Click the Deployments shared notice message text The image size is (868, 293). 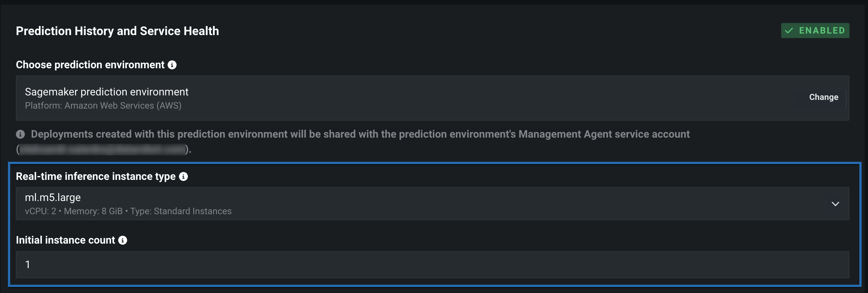coord(360,134)
